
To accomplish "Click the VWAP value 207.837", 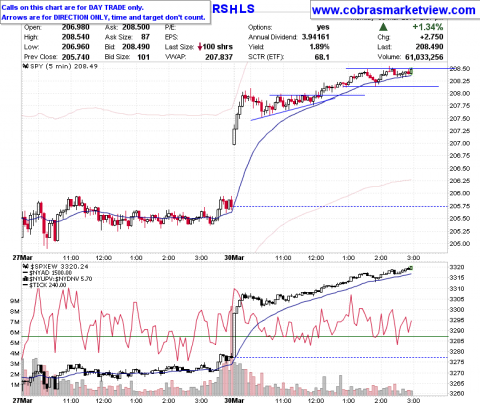I will click(219, 57).
